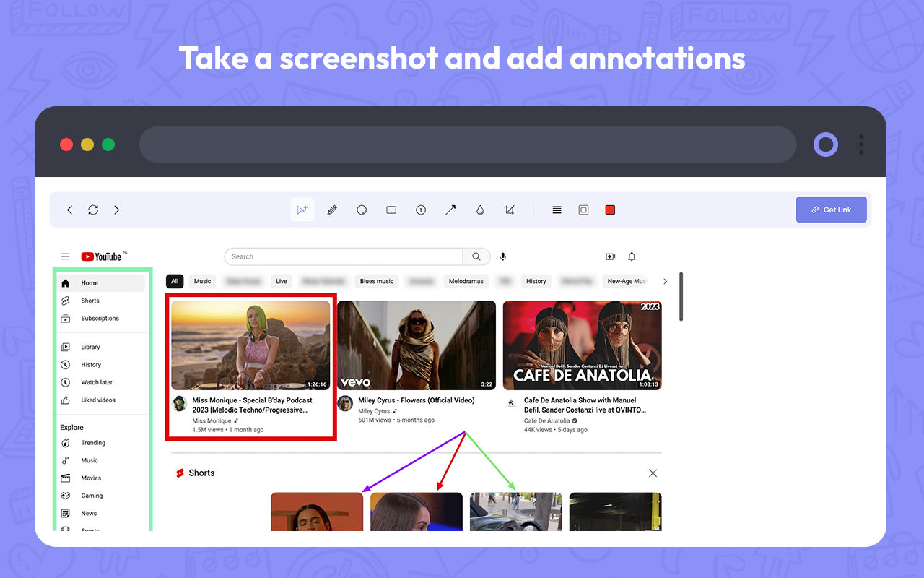Open the red color swatch

(x=610, y=210)
